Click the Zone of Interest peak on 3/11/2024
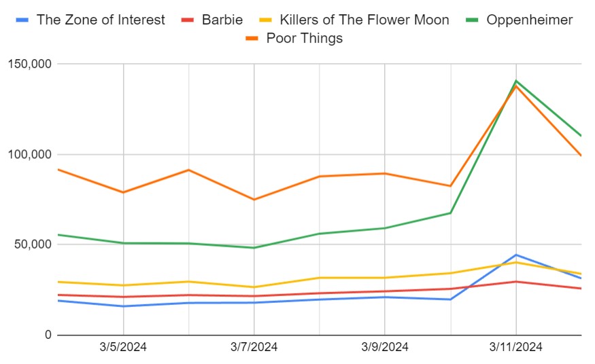 515,255
